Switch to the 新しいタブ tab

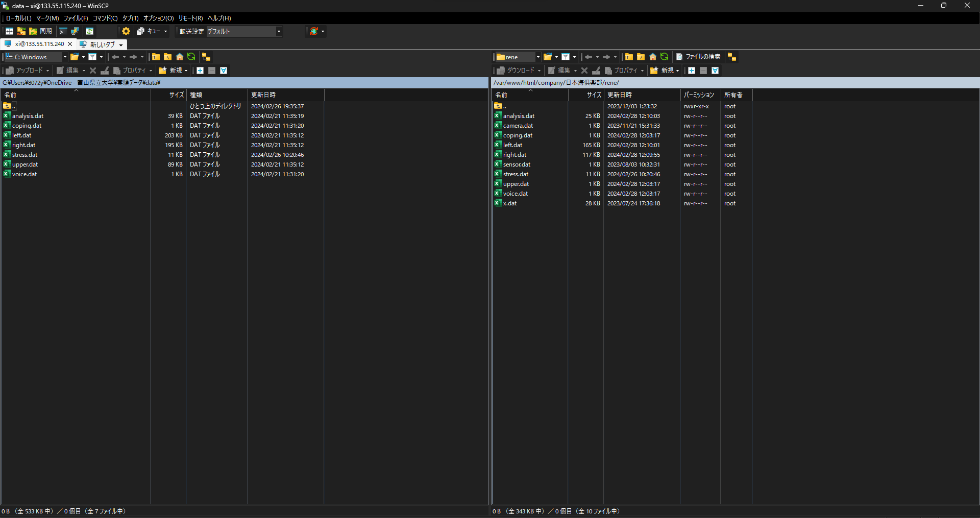pyautogui.click(x=102, y=44)
